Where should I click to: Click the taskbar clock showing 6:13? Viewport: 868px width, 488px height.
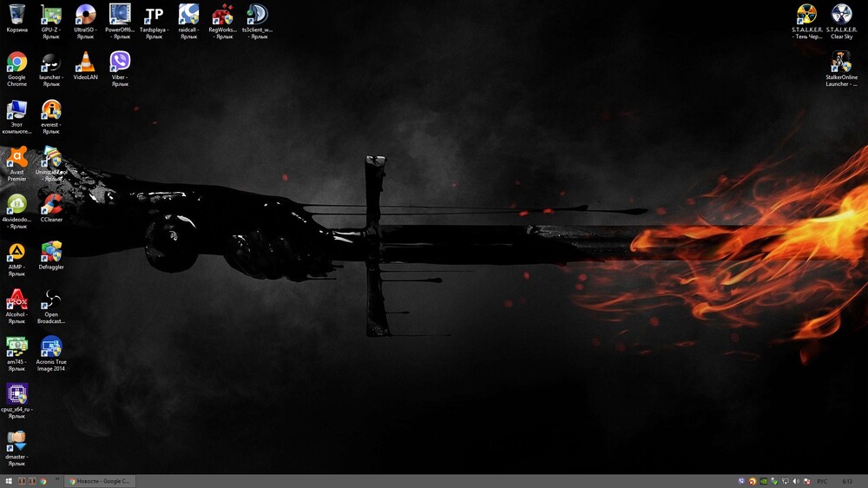point(846,481)
